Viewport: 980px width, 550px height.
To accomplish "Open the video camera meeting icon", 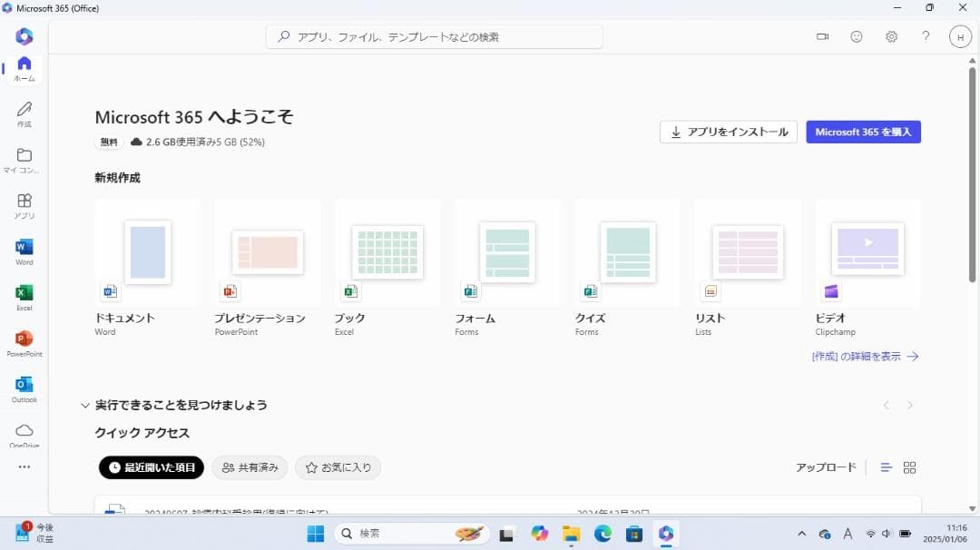I will pos(822,37).
